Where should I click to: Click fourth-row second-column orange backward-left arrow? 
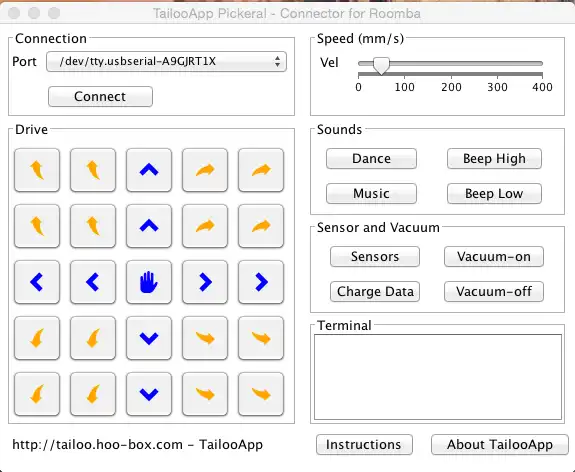[x=93, y=338]
